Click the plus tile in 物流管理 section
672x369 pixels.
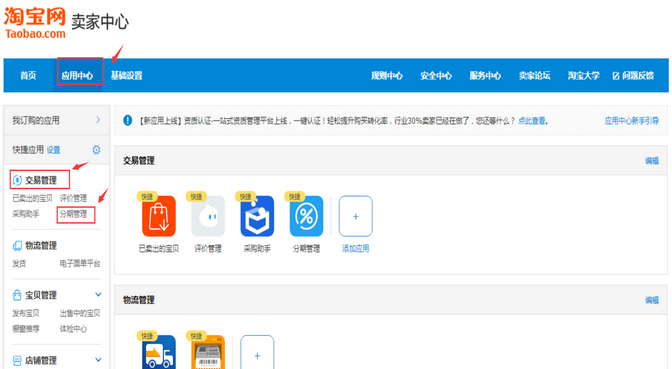[257, 352]
